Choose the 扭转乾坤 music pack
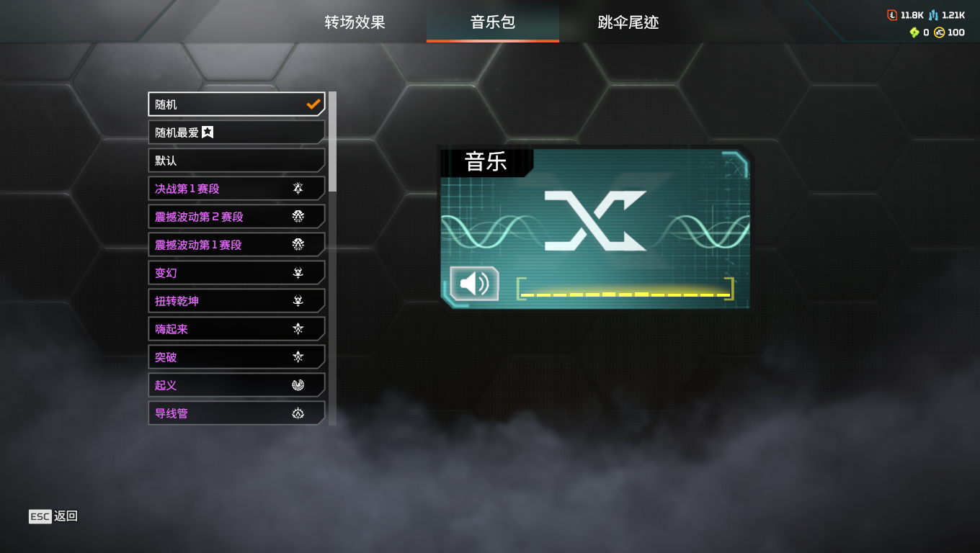This screenshot has height=553, width=980. [x=236, y=301]
